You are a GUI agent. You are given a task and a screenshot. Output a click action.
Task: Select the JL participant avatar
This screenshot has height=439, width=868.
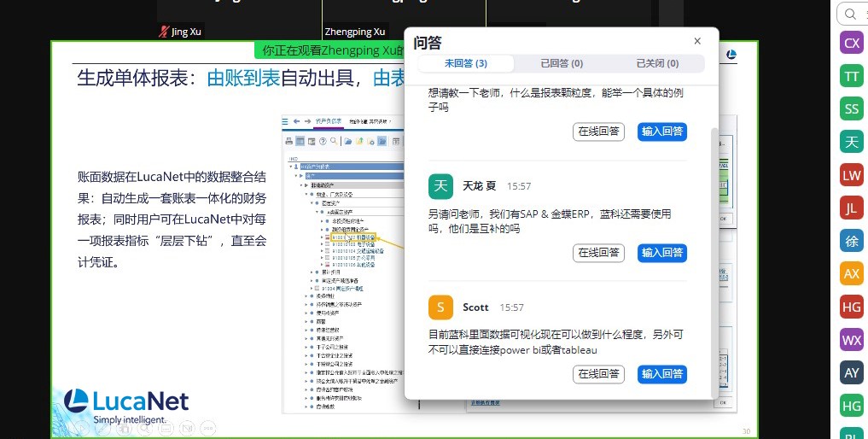[x=852, y=208]
